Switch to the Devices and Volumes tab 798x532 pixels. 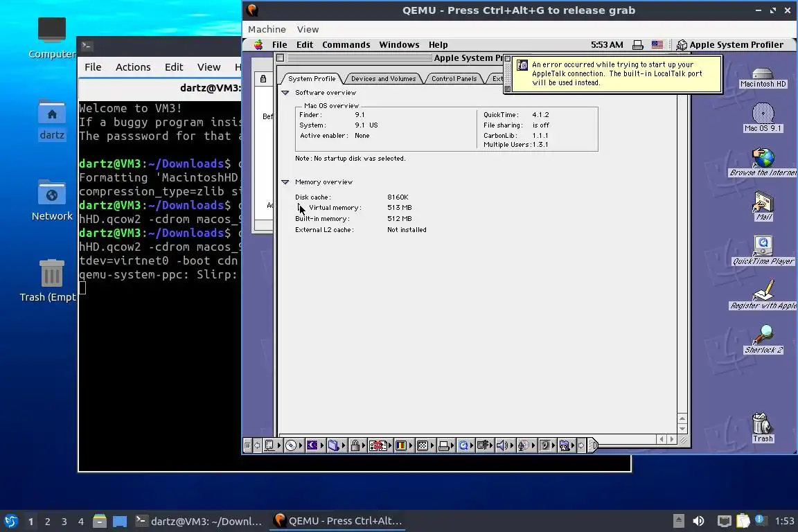(x=383, y=78)
